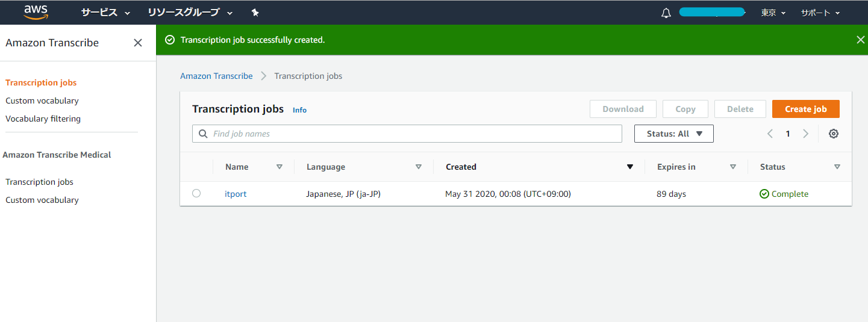The image size is (868, 322).
Task: Click the Amazon Transcribe sidebar title
Action: coord(52,43)
